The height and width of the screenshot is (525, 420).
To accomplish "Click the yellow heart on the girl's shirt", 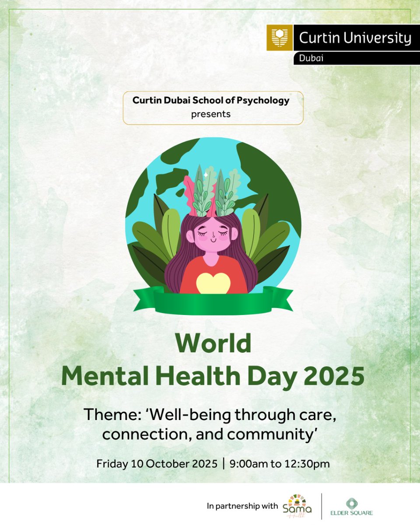I will tap(213, 283).
